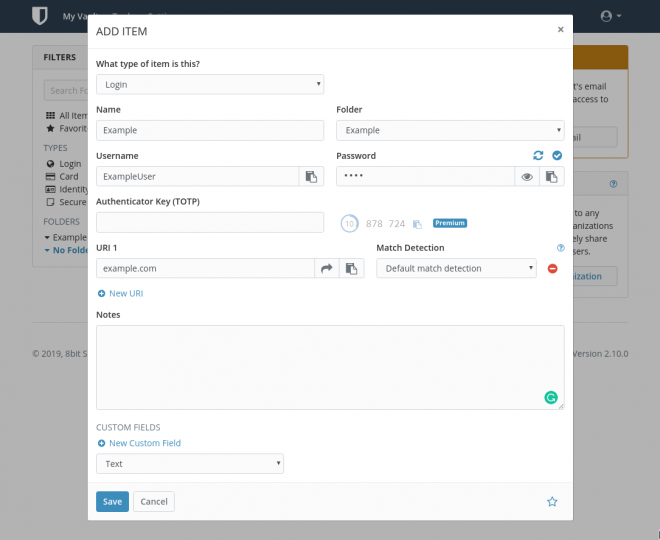
Task: Copy the URI 1 value
Action: pyautogui.click(x=351, y=268)
